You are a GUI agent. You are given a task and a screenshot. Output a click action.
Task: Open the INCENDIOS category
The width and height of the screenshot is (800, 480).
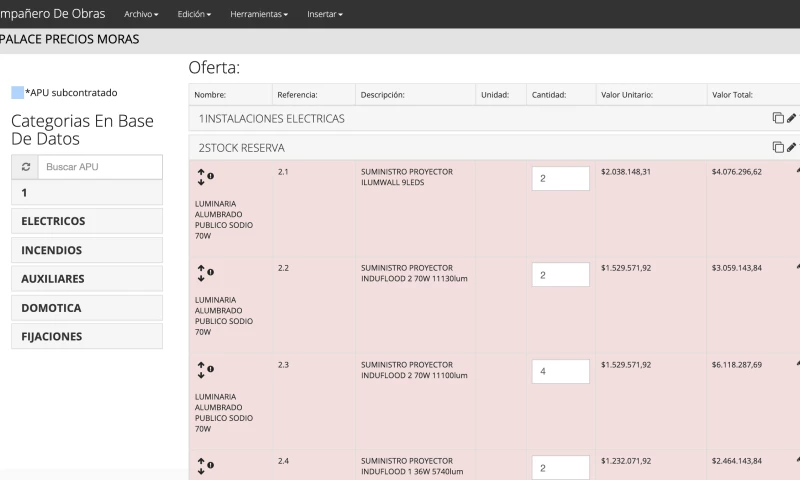[87, 250]
